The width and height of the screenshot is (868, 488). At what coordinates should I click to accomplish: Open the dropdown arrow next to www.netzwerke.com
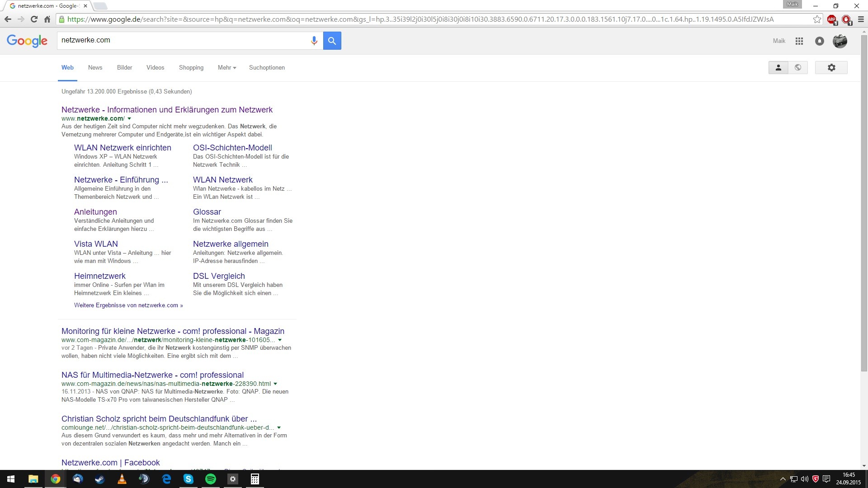coord(129,119)
